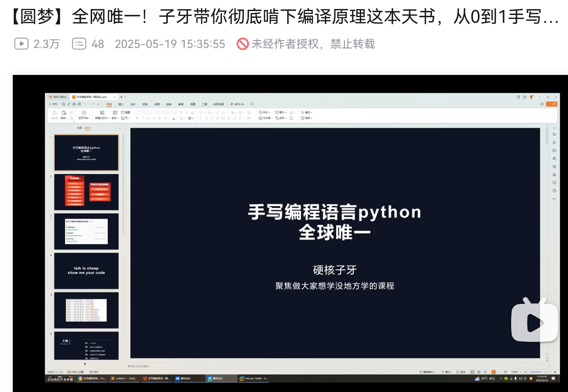Click the print preview icon in WPS toolbar

click(79, 104)
